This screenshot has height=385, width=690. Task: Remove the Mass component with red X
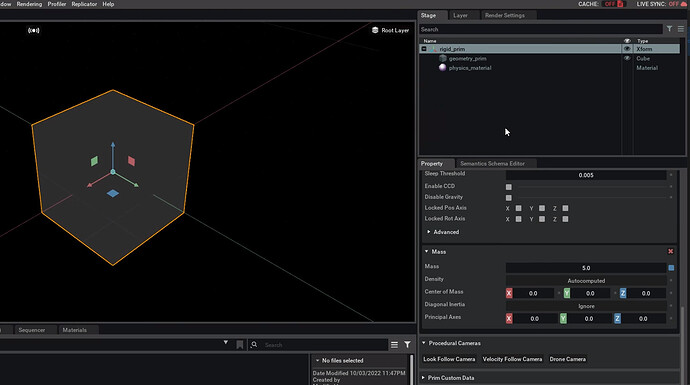click(671, 251)
